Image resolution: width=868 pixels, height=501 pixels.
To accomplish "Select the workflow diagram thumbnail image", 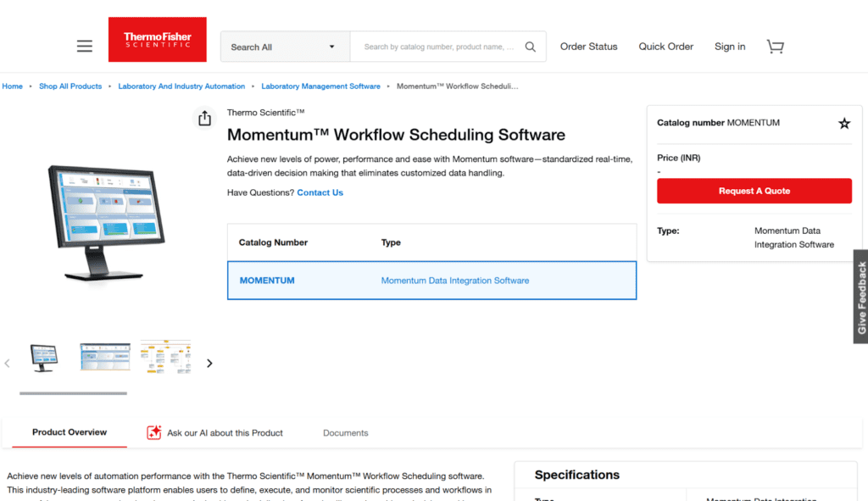I will tap(164, 357).
